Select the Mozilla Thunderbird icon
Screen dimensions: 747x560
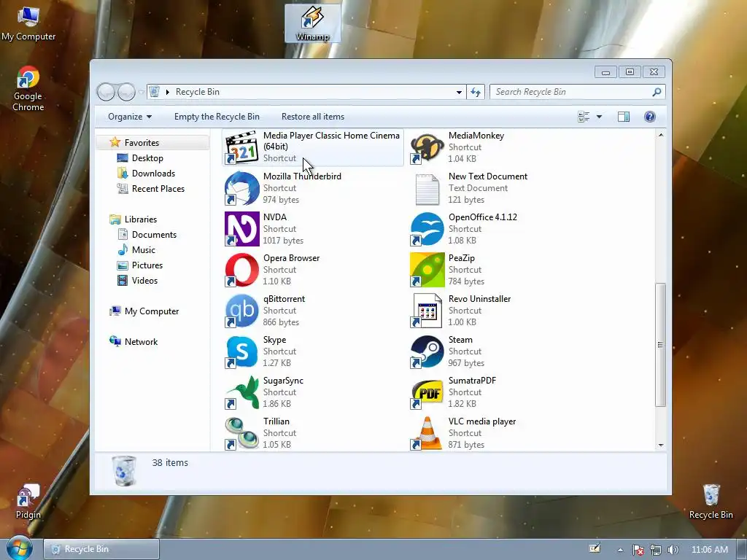pos(241,188)
